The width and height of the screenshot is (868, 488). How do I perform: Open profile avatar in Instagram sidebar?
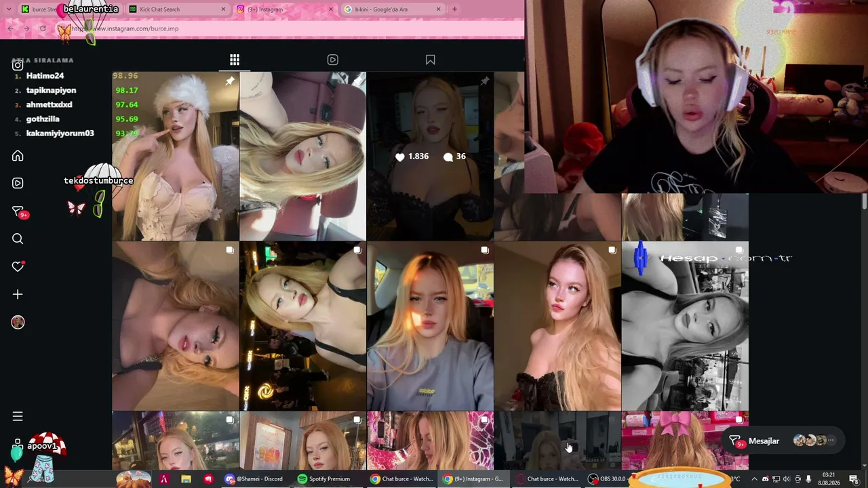pos(18,323)
